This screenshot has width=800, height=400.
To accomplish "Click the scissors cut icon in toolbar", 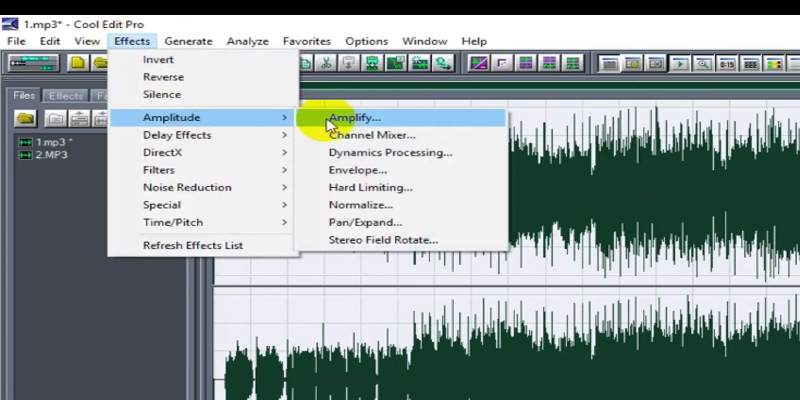I will coord(326,63).
